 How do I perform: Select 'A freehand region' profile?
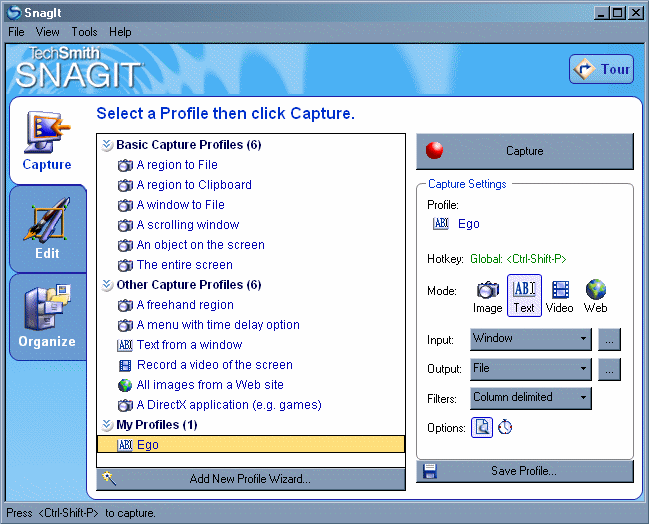[x=185, y=305]
